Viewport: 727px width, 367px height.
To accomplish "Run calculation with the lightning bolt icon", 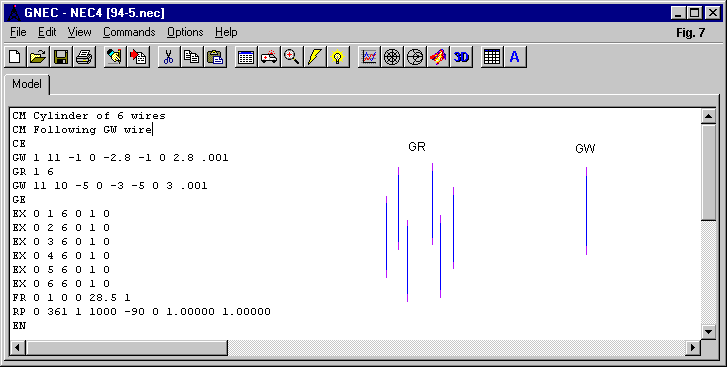I will coord(315,57).
